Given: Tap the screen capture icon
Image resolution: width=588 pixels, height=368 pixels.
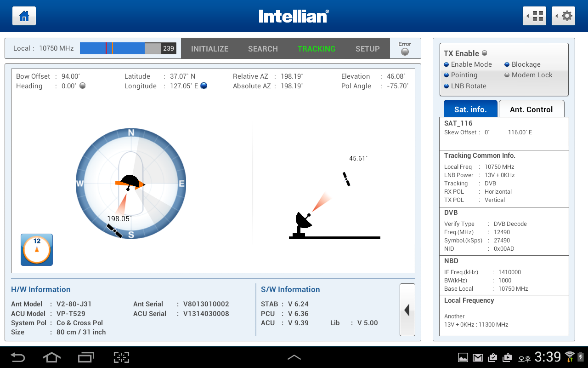Looking at the screenshot, I should pyautogui.click(x=121, y=357).
